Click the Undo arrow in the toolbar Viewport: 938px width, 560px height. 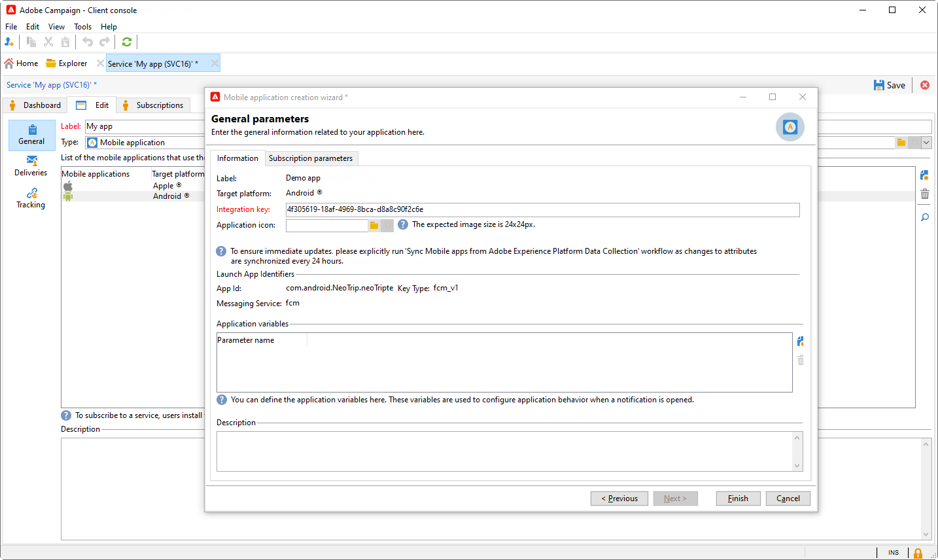88,42
